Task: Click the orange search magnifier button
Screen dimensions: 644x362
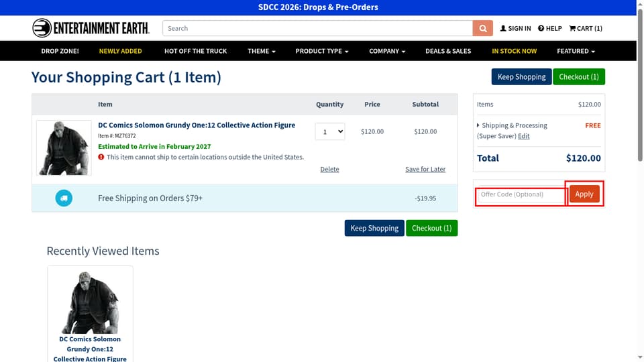Action: point(482,28)
